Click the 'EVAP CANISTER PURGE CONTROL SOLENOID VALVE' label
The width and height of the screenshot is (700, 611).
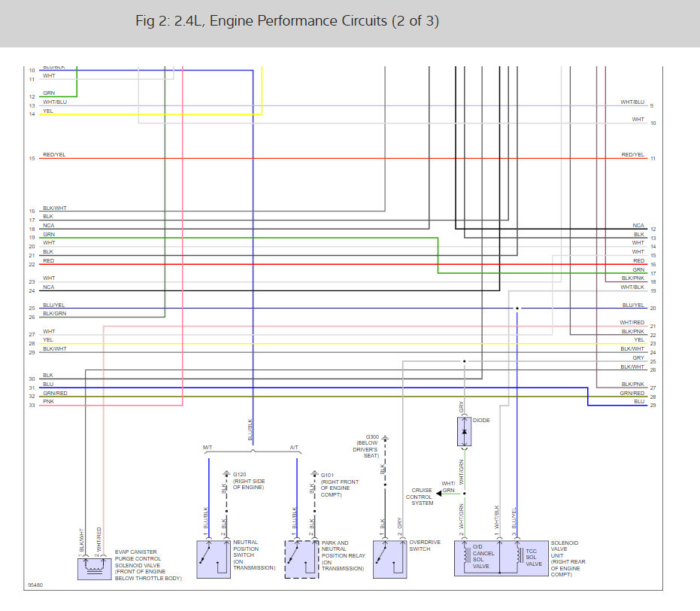148,565
